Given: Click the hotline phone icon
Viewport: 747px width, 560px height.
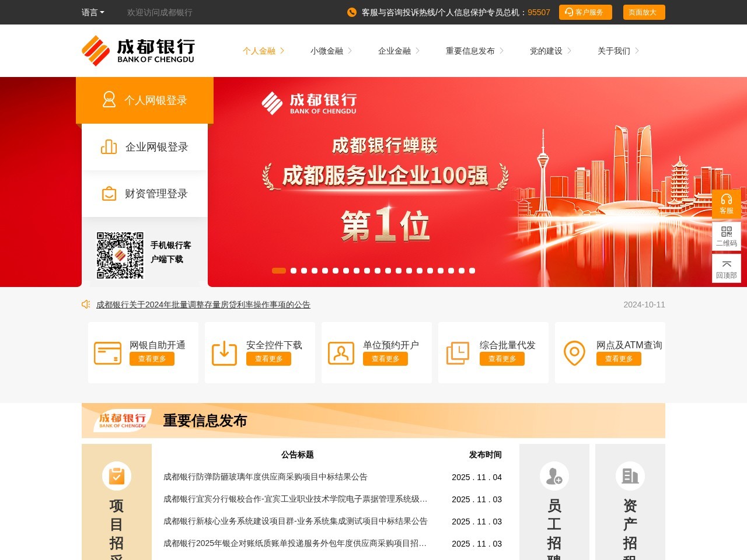Looking at the screenshot, I should tap(352, 12).
